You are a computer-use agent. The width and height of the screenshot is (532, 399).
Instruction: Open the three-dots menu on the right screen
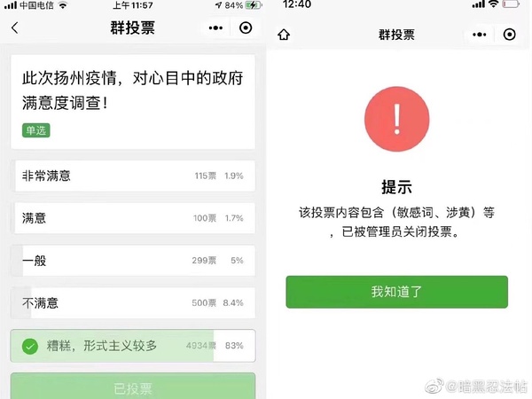pyautogui.click(x=479, y=35)
